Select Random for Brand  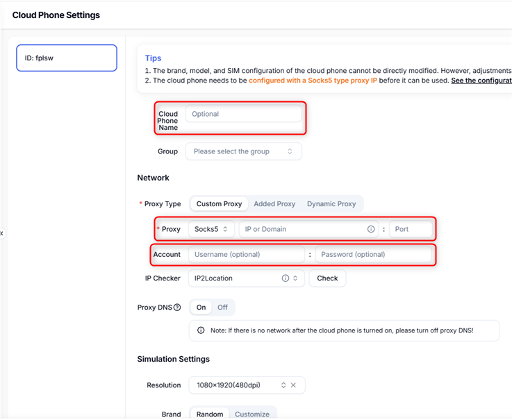point(209,414)
